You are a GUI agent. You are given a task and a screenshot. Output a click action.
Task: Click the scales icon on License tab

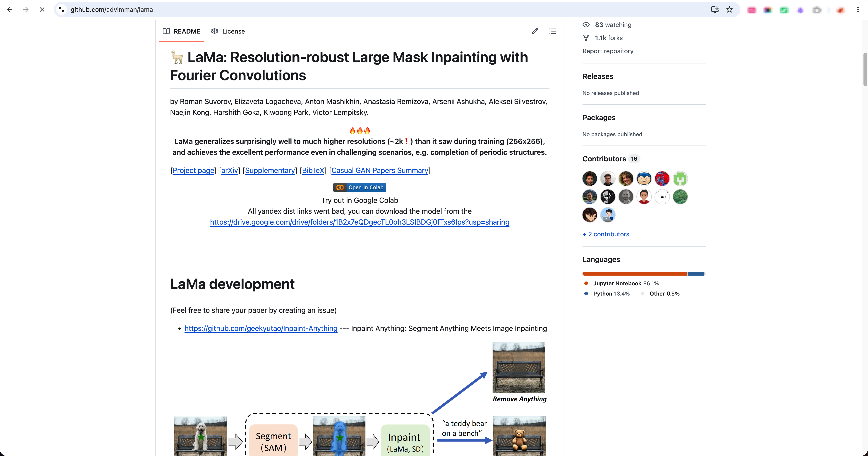(x=215, y=31)
